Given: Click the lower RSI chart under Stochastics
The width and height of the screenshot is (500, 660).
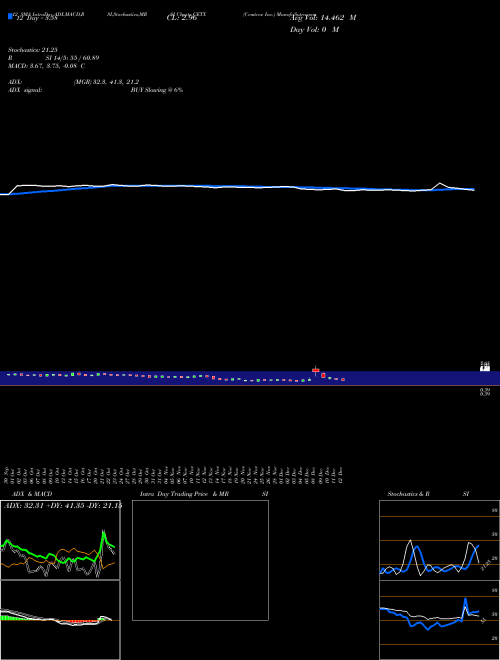Looking at the screenshot, I should [x=439, y=620].
